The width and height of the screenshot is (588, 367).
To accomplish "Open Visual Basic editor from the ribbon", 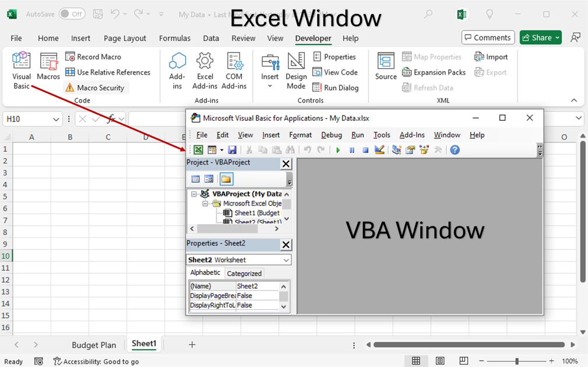I will click(x=22, y=70).
